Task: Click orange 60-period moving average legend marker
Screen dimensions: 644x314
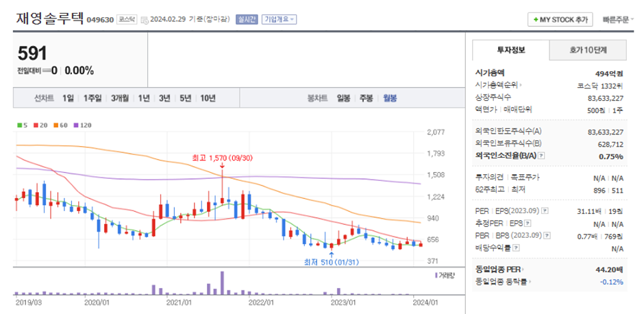Action: coord(55,125)
